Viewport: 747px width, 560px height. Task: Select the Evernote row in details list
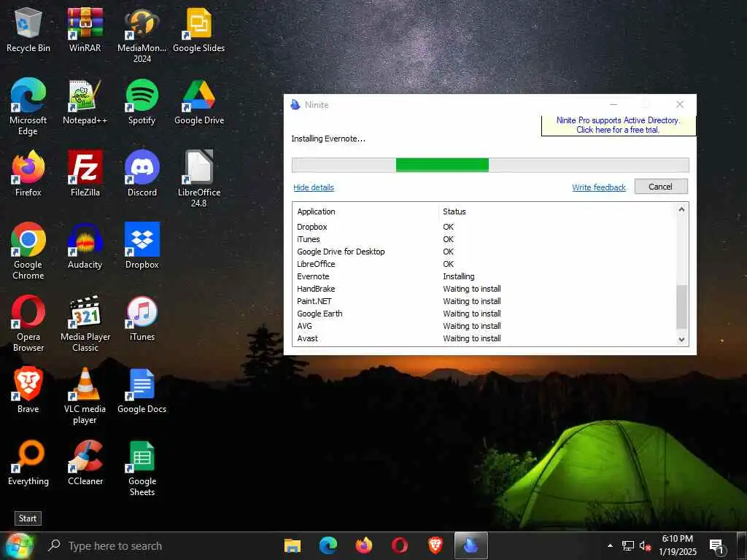click(484, 276)
